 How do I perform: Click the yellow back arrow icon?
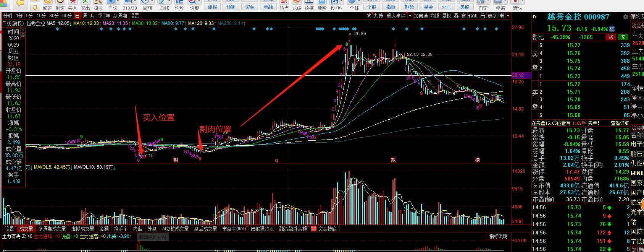pos(20,3)
